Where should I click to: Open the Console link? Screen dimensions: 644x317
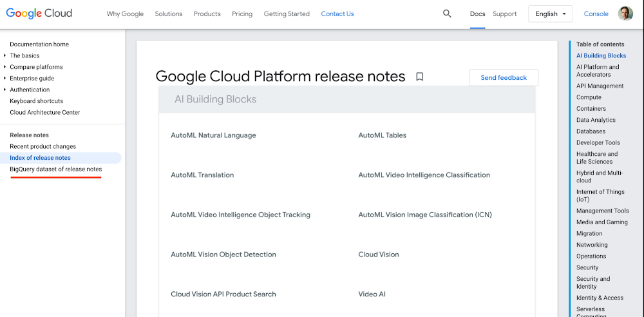tap(596, 14)
